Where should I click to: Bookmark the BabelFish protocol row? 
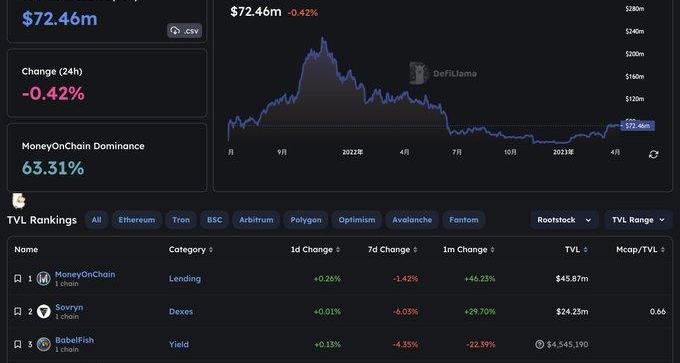(18, 344)
